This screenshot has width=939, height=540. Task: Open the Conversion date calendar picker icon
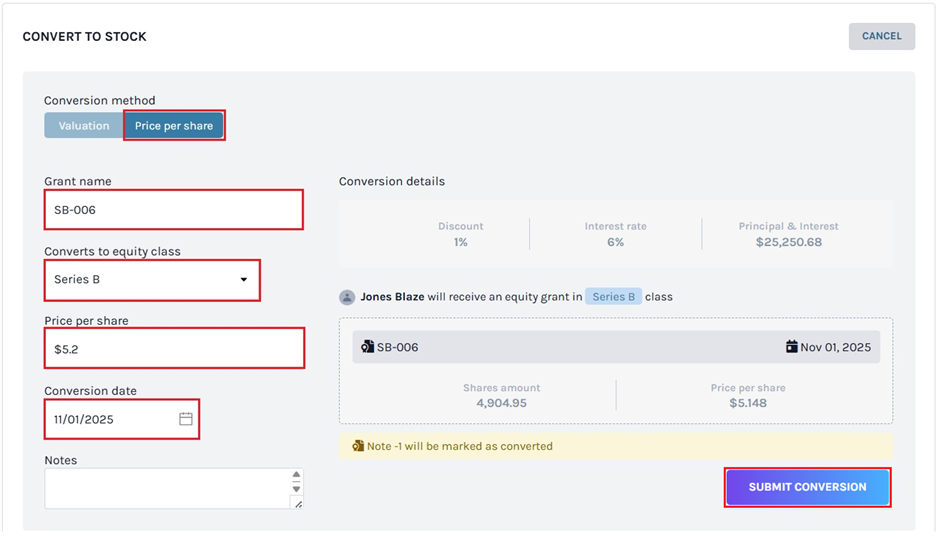coord(185,419)
